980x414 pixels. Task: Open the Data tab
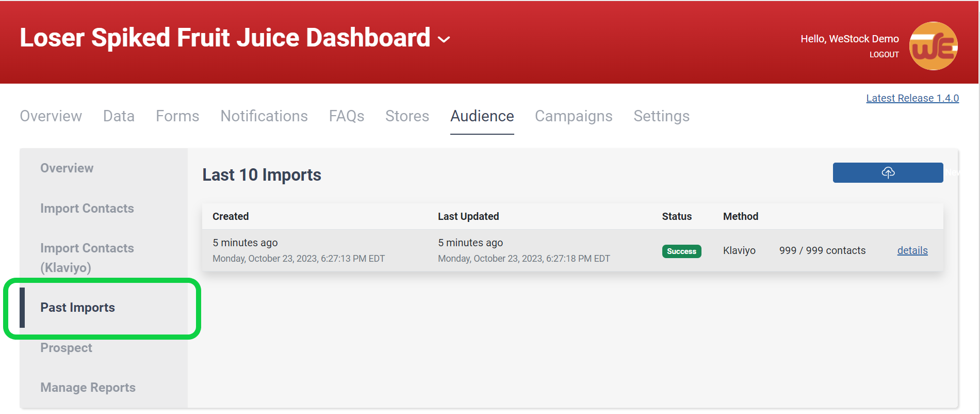coord(119,116)
